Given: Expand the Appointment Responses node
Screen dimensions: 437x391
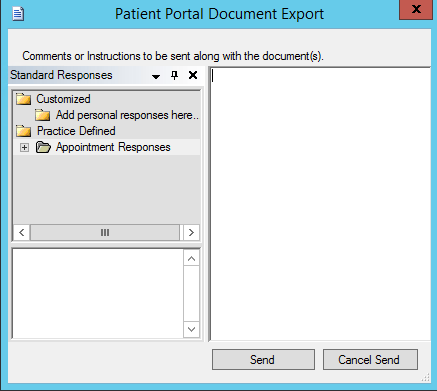Looking at the screenshot, I should 24,147.
